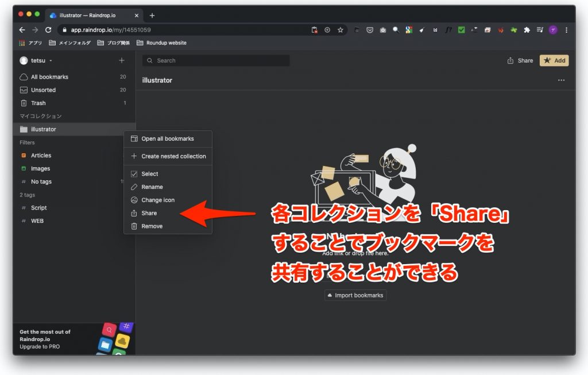Click the Unsorted inbox icon
Viewport: 588px width, 375px height.
pyautogui.click(x=24, y=90)
